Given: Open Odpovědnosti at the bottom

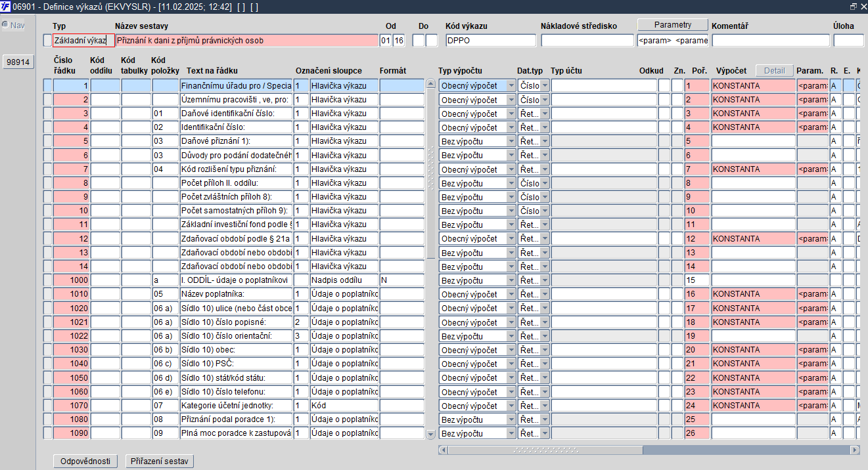Looking at the screenshot, I should point(85,461).
